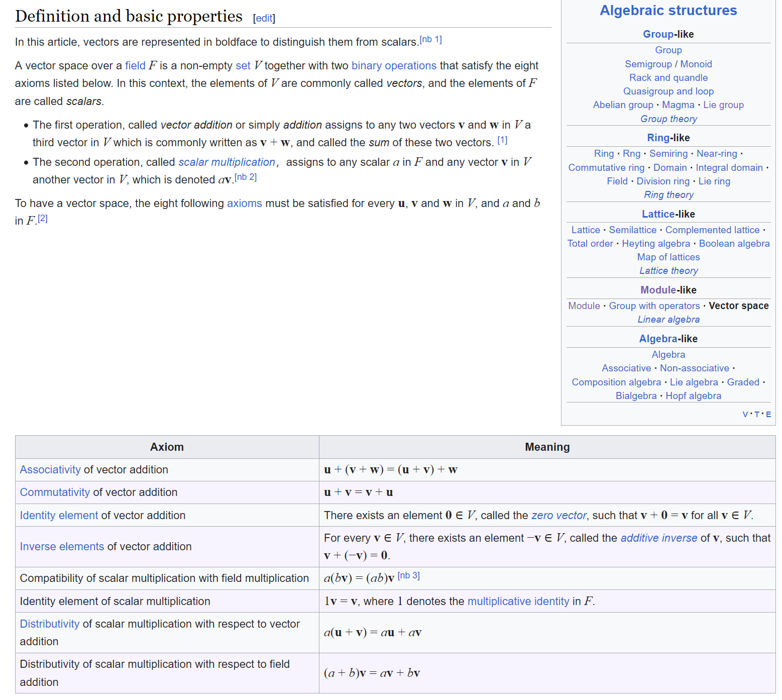The width and height of the screenshot is (782, 700).
Task: Open the Monoid link
Action: 696,64
